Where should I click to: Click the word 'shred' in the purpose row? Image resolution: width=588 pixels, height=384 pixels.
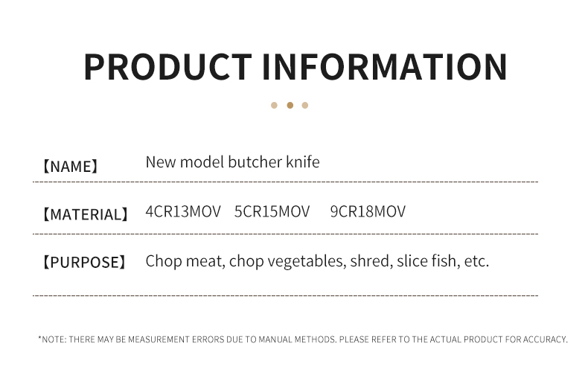click(371, 261)
